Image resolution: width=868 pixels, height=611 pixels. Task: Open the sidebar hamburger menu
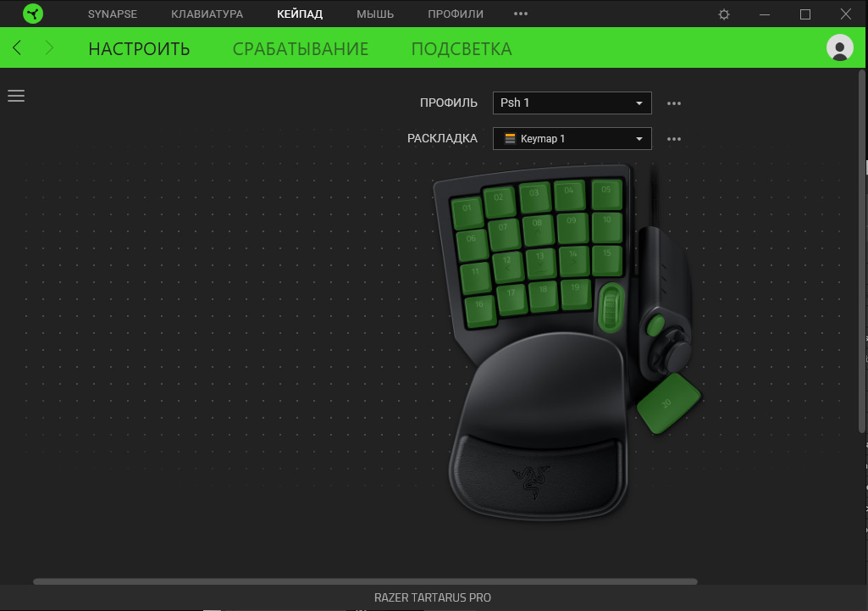tap(16, 96)
